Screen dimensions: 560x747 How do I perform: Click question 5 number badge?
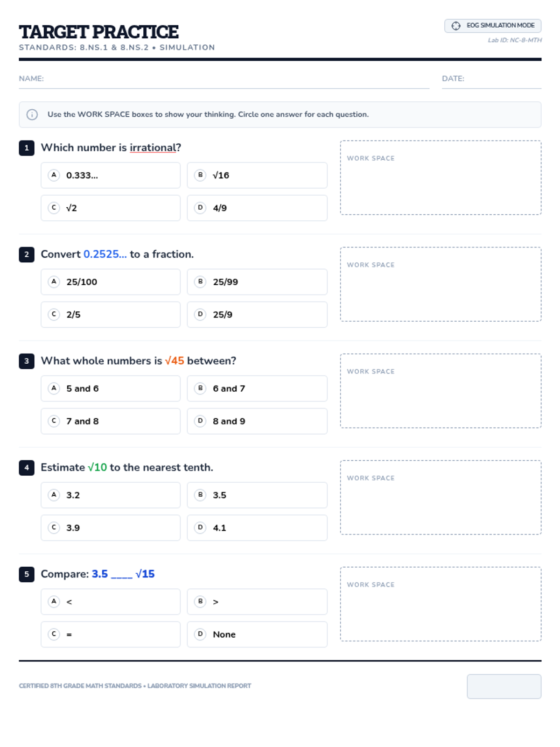[x=27, y=574]
